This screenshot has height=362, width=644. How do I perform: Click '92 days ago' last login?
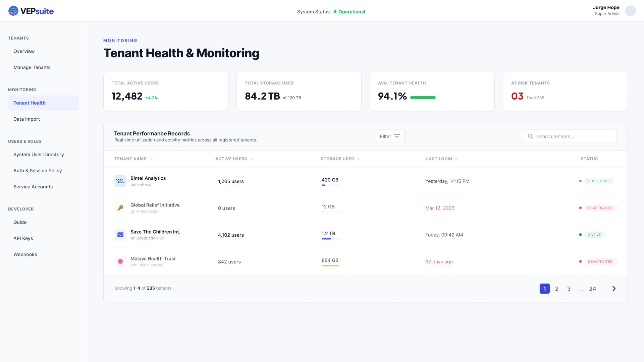[439, 261]
